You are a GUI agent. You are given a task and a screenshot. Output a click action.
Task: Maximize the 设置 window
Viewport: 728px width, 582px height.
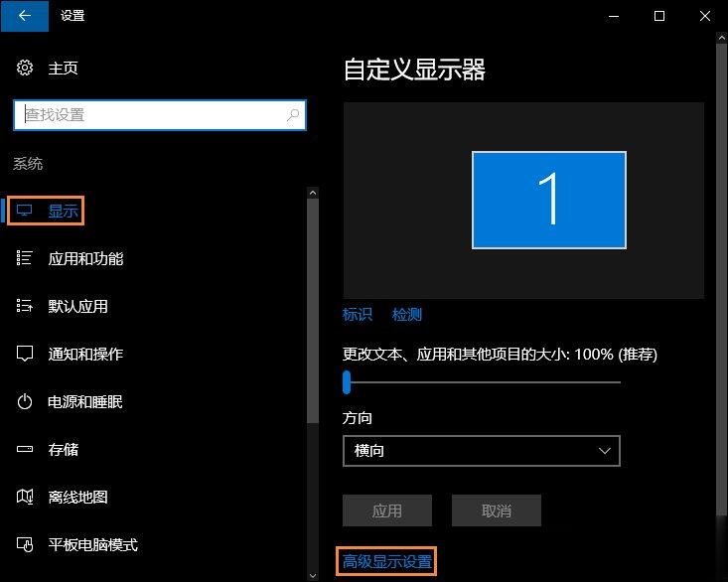(x=659, y=16)
